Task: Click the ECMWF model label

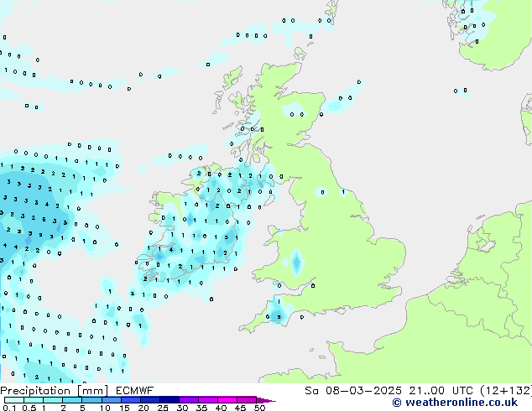Action: point(135,391)
